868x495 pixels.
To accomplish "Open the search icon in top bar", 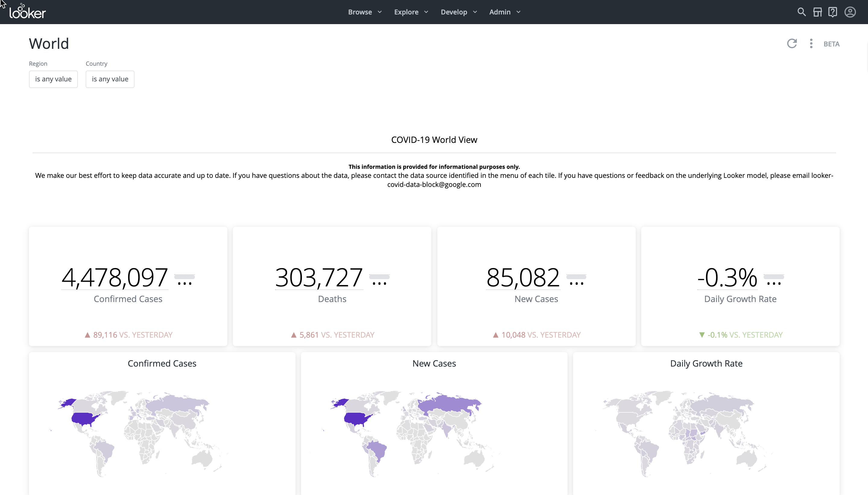I will point(801,12).
